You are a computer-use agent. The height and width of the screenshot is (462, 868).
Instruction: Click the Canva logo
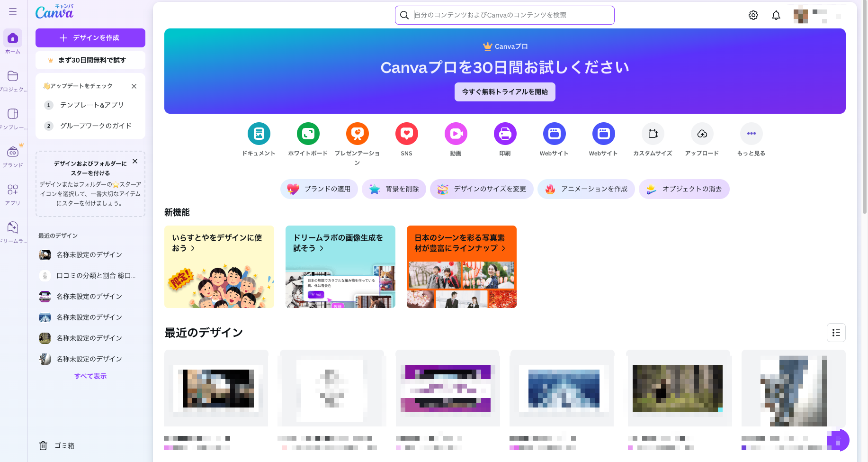click(x=54, y=11)
